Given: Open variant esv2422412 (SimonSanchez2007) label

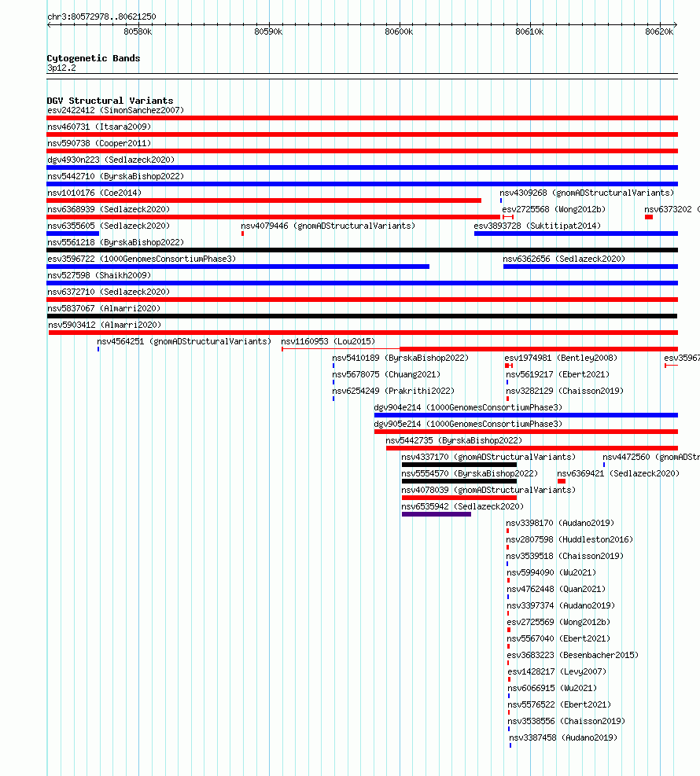Looking at the screenshot, I should (116, 110).
